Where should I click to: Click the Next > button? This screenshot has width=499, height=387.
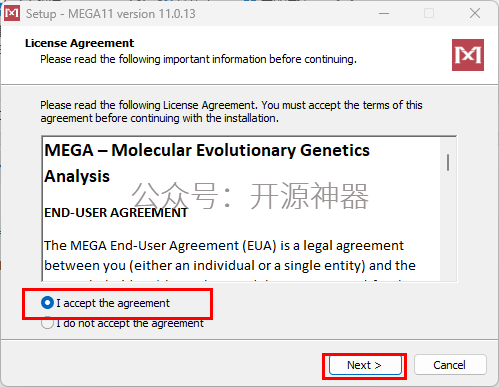pos(365,365)
